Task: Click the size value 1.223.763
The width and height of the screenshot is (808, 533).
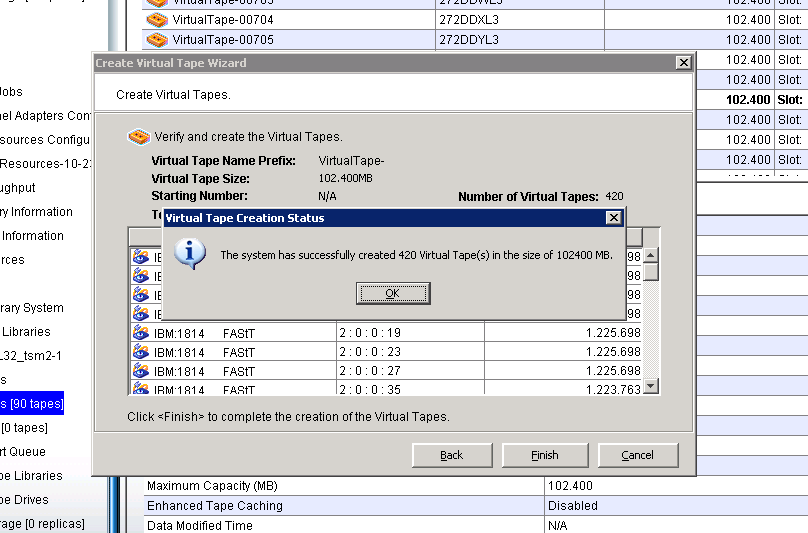Action: click(x=613, y=389)
